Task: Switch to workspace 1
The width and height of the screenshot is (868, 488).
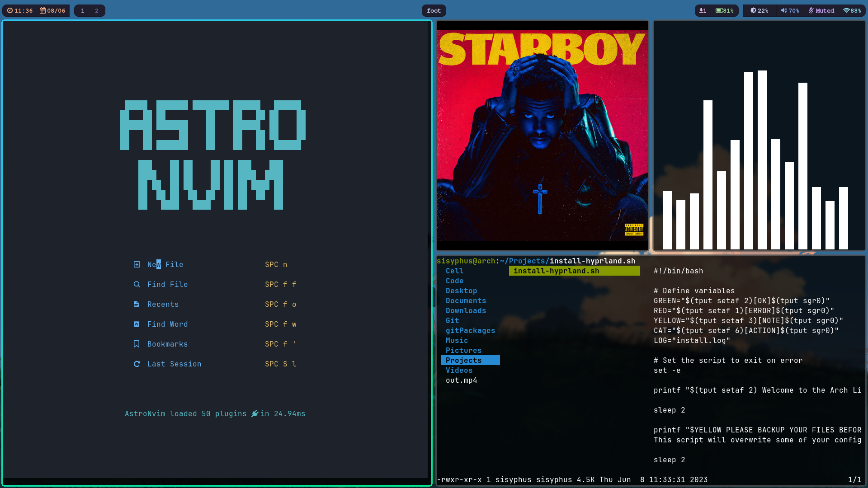Action: 83,10
